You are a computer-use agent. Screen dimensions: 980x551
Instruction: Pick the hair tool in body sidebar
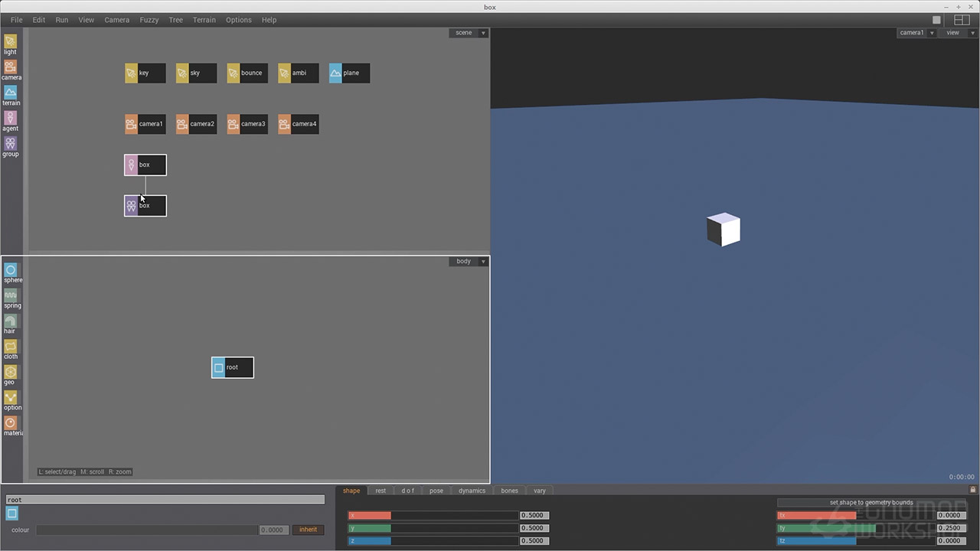pos(10,321)
